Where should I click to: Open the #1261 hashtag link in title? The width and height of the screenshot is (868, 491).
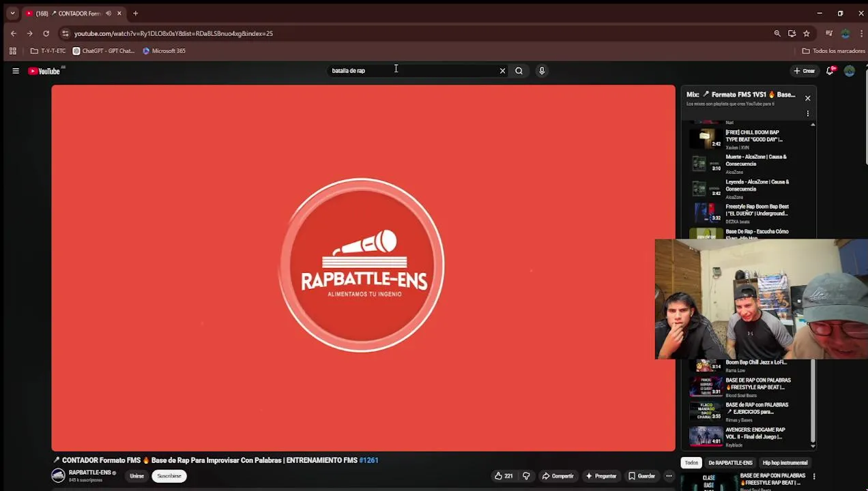pos(368,460)
